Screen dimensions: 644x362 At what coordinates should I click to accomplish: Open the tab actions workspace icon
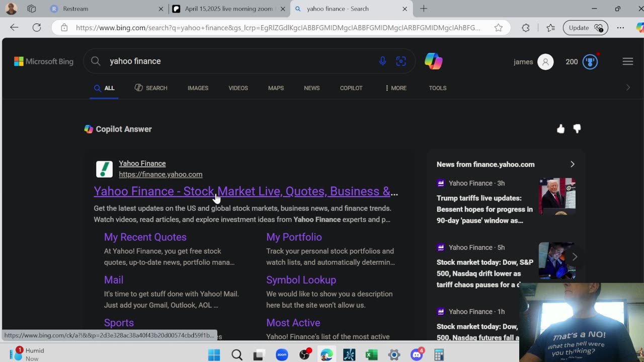(32, 9)
